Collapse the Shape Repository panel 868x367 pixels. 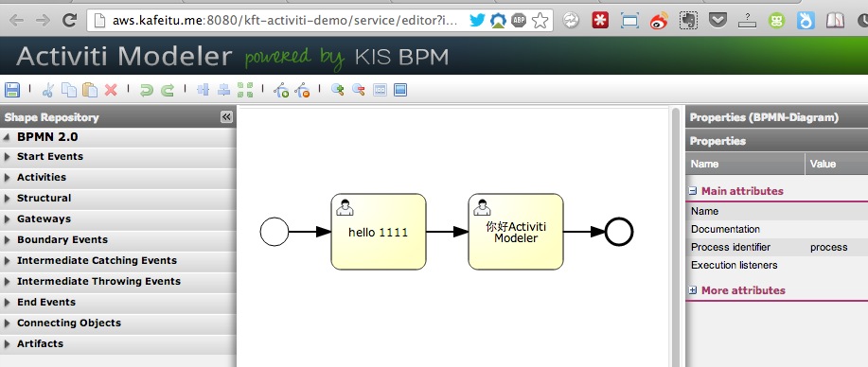point(226,116)
